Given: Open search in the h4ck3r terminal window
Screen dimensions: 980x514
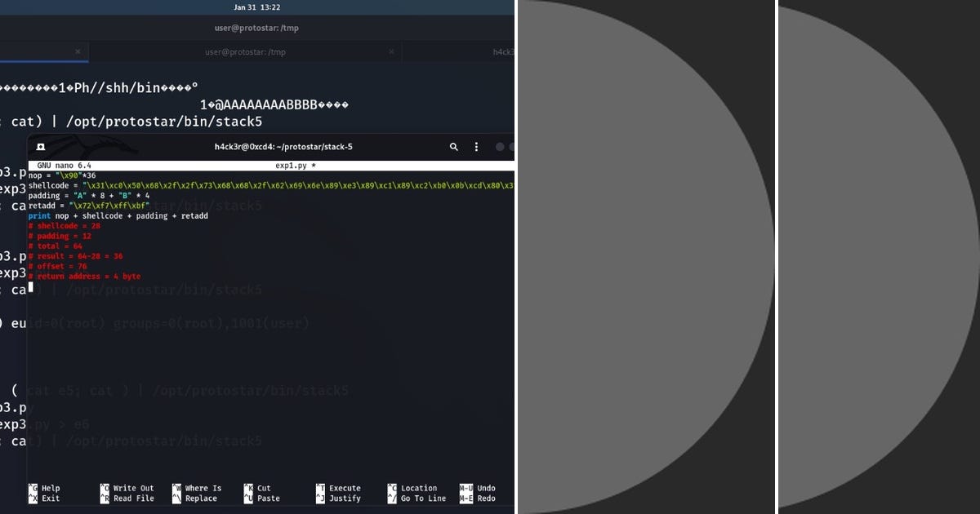Looking at the screenshot, I should coord(454,147).
